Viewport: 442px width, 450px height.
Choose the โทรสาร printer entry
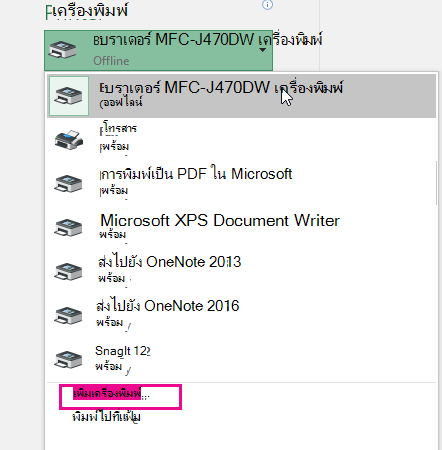241,140
